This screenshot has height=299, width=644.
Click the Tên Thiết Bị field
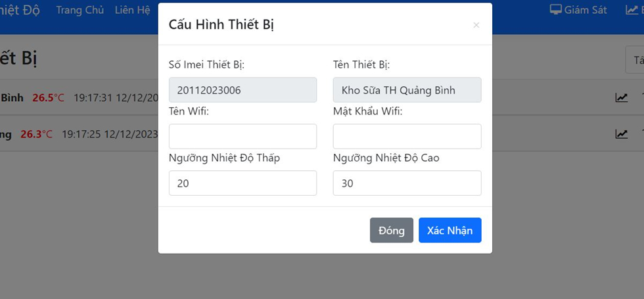point(407,90)
